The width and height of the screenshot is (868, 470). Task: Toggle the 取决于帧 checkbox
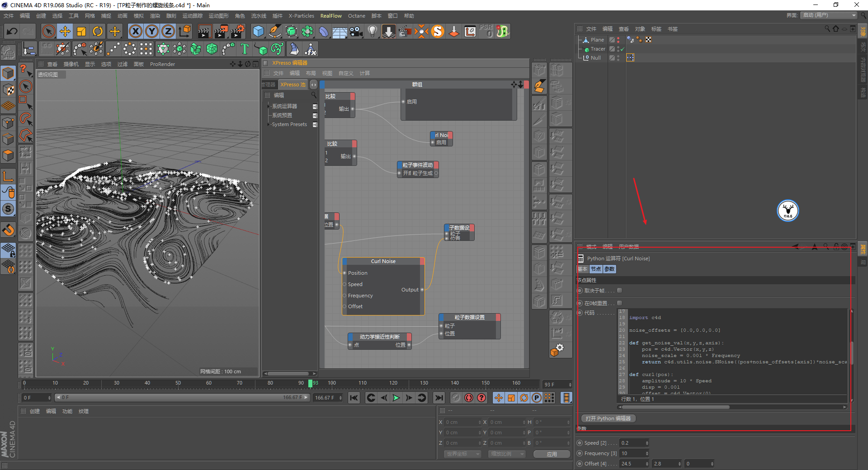pyautogui.click(x=620, y=291)
